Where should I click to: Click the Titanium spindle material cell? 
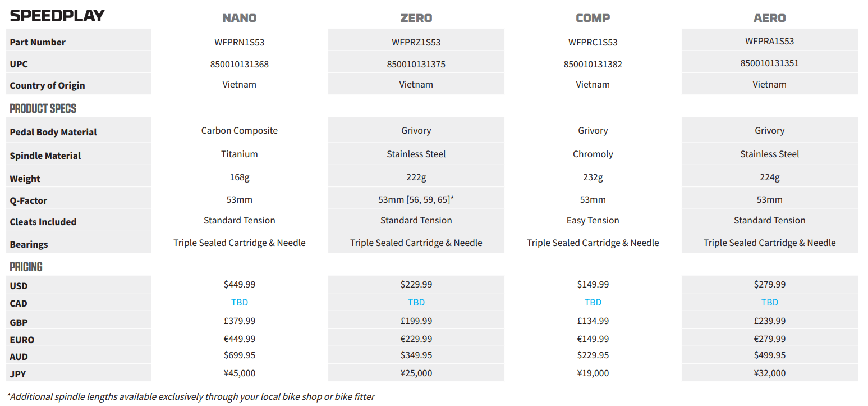point(240,154)
